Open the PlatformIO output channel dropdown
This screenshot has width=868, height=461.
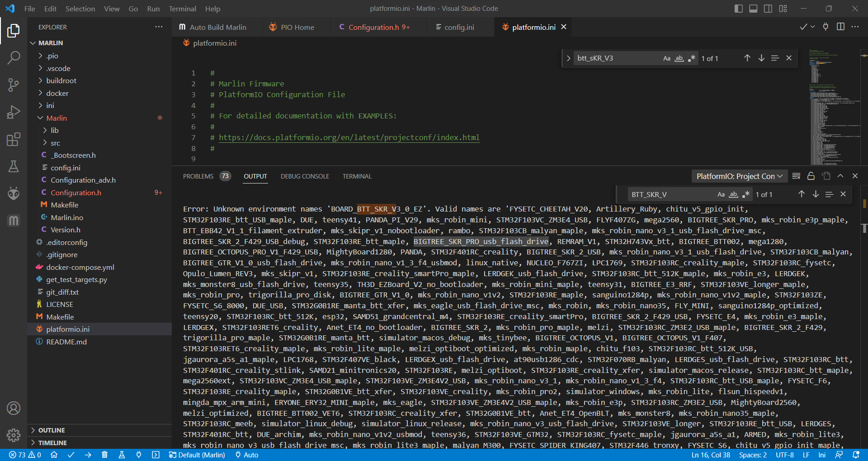click(x=739, y=176)
